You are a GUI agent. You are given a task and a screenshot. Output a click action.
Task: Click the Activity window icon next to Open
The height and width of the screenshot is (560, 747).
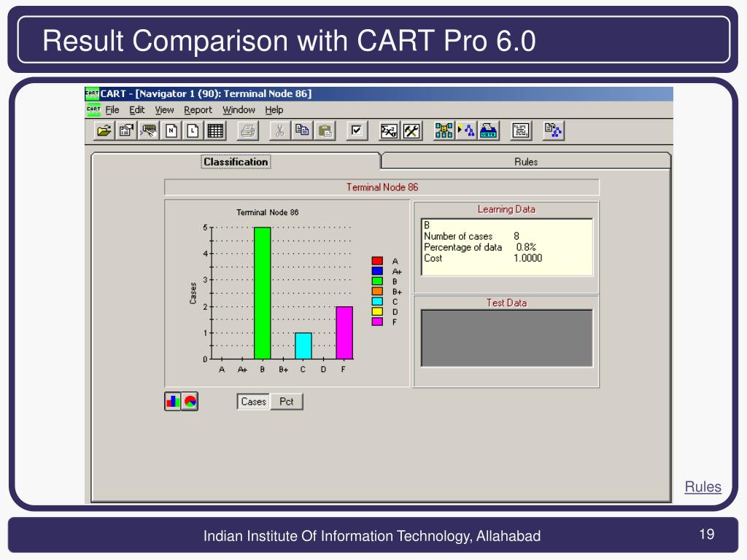point(126,131)
